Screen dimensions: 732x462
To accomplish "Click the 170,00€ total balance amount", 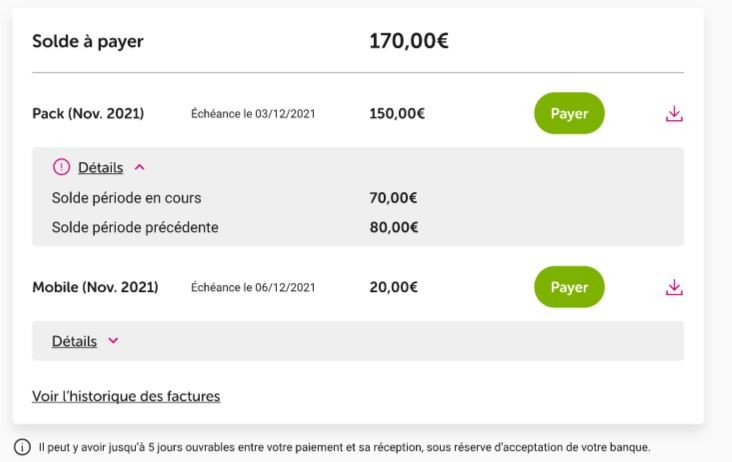I will tap(408, 41).
